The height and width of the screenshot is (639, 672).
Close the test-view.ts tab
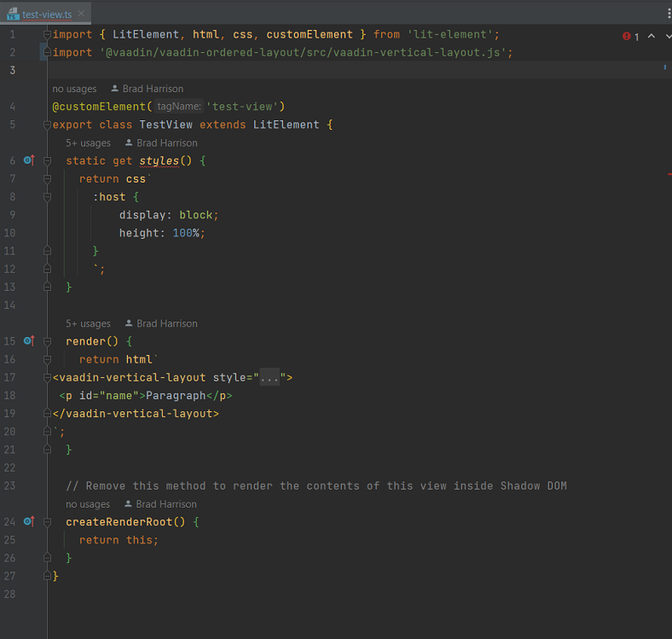(81, 15)
